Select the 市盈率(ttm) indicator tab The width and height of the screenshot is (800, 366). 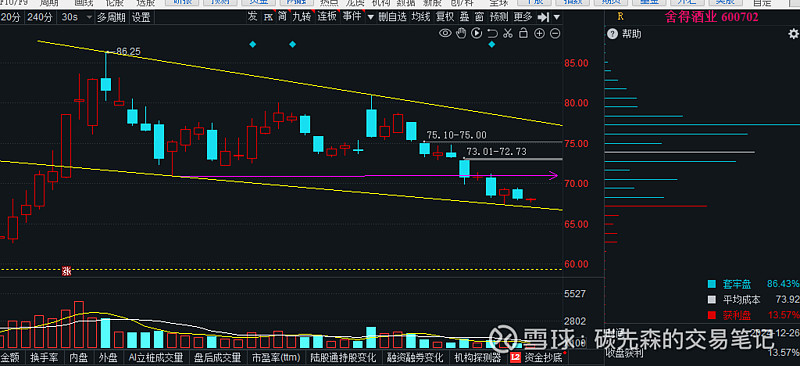point(276,357)
